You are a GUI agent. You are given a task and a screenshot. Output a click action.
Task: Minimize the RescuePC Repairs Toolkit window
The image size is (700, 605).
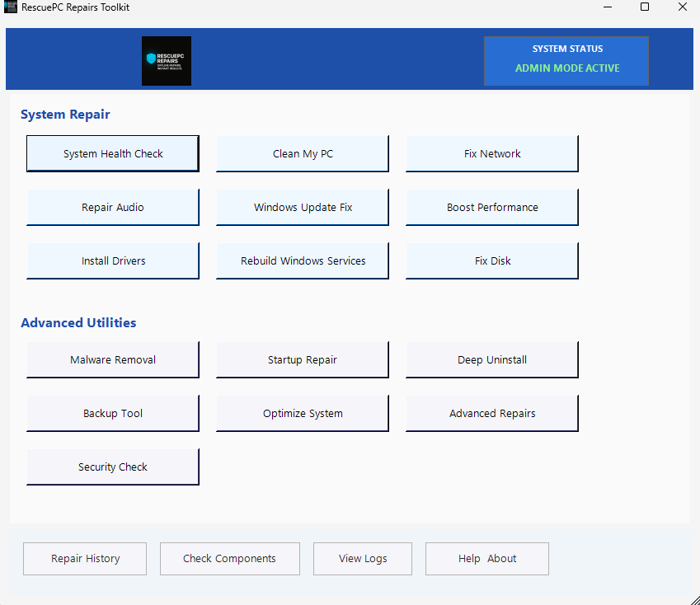[x=607, y=7]
